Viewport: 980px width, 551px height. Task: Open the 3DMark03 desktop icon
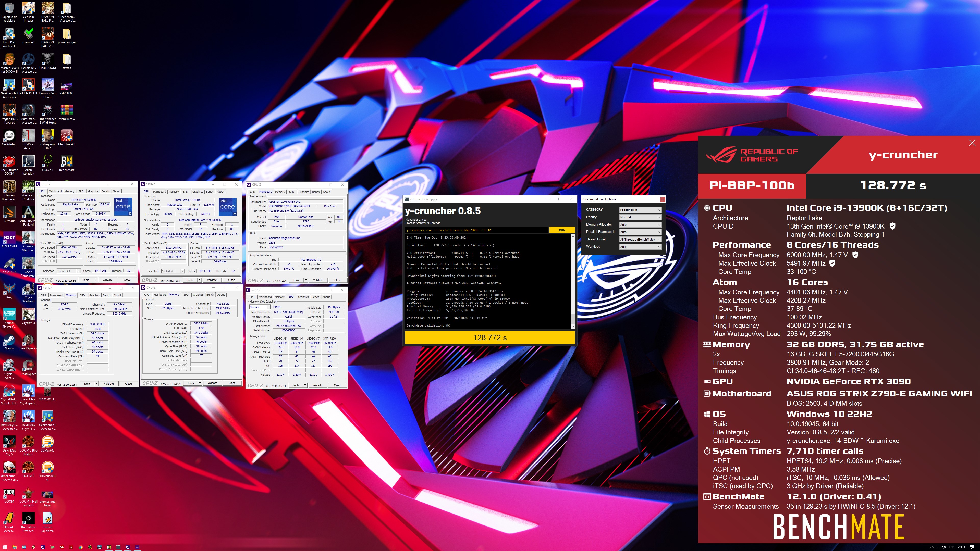(x=47, y=443)
